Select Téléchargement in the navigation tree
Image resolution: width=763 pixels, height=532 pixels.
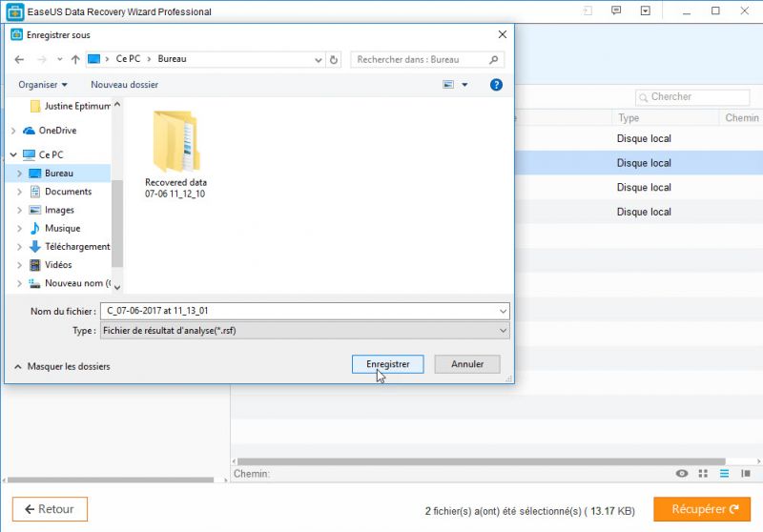[70, 247]
